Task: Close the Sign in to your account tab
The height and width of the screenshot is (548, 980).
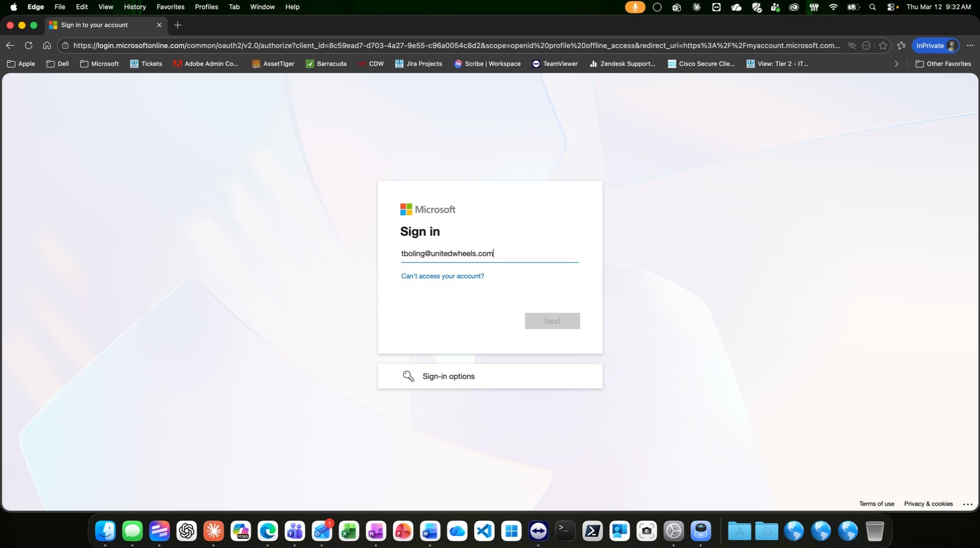Action: pyautogui.click(x=159, y=25)
